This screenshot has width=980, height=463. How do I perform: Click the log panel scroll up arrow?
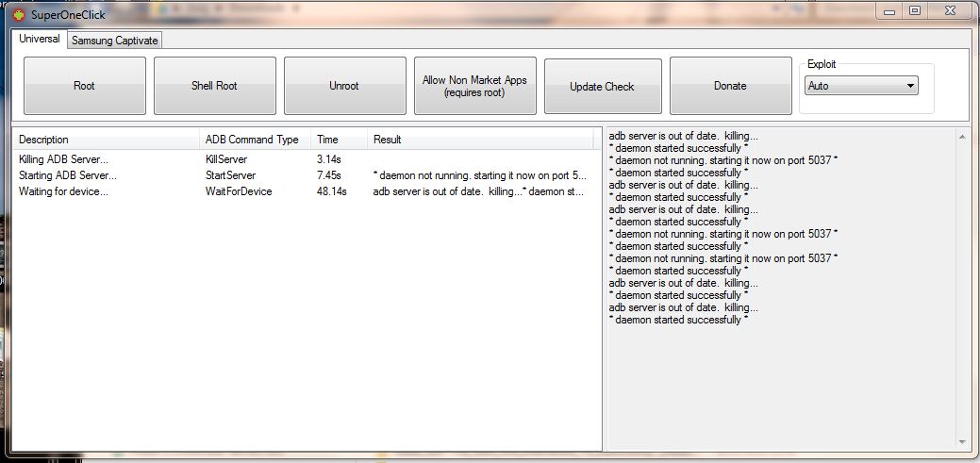[962, 136]
